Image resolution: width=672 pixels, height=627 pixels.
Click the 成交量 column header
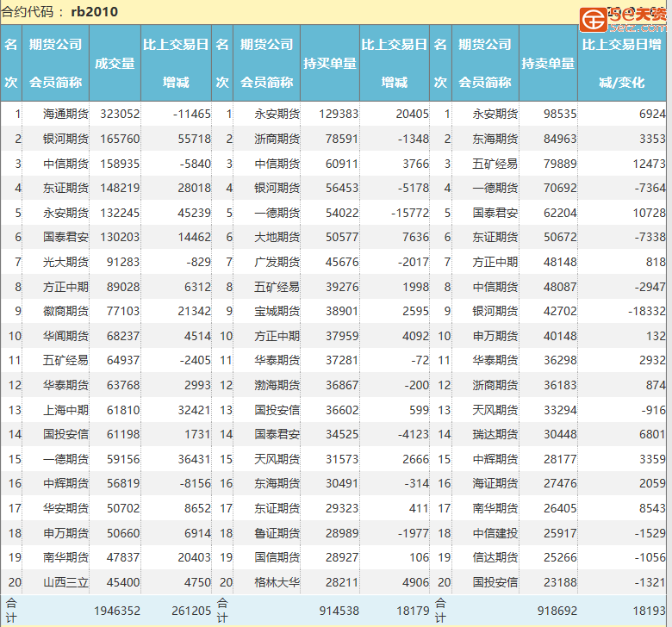tap(115, 64)
